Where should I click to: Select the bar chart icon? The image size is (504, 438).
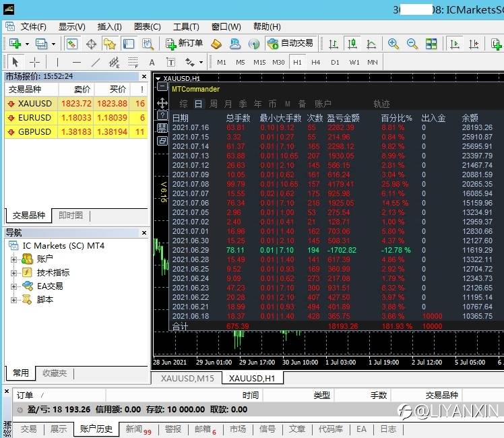click(x=334, y=44)
